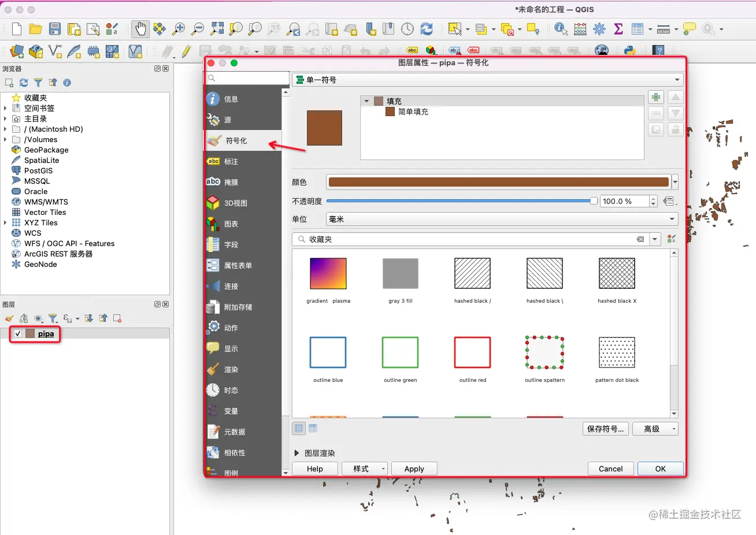
Task: Open the 高级 advanced dropdown
Action: pyautogui.click(x=655, y=429)
